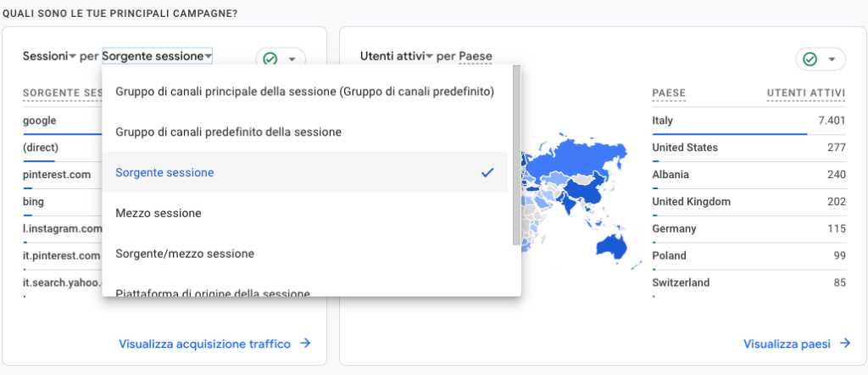Click the Albania country row
This screenshot has width=868, height=375.
point(749,175)
